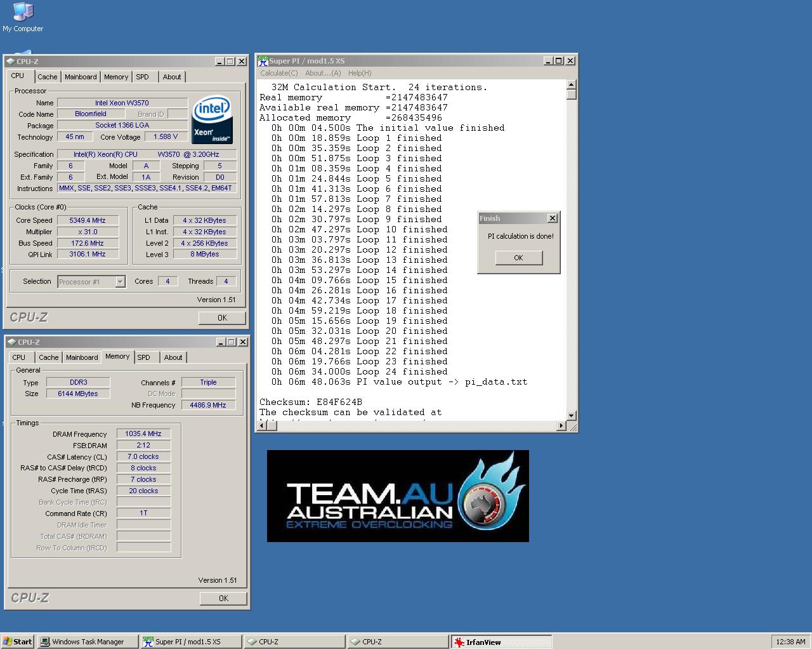The height and width of the screenshot is (650, 812).
Task: Switch to Windows Task Manager in taskbar
Action: (88, 642)
